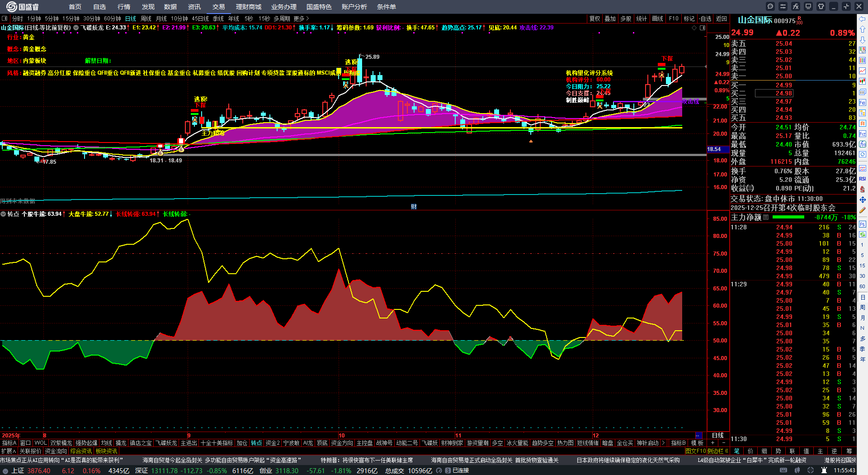
Task: Click the down arrow for next stock
Action: coord(863,40)
